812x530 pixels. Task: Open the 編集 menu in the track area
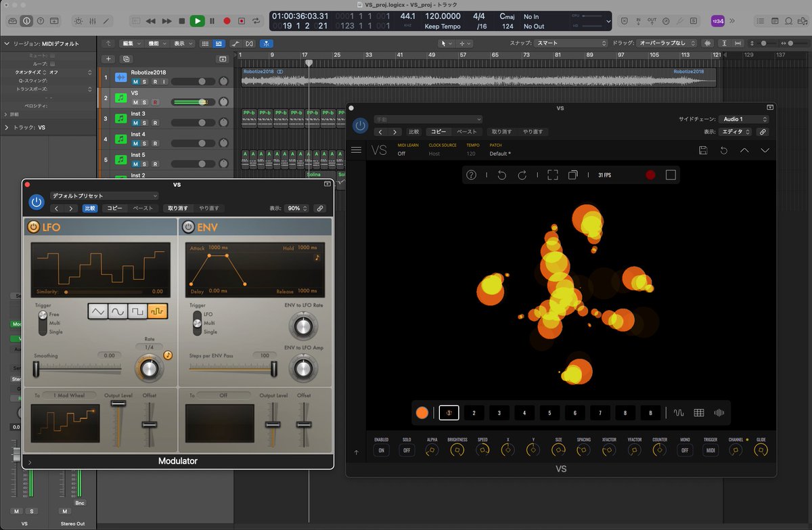[130, 43]
